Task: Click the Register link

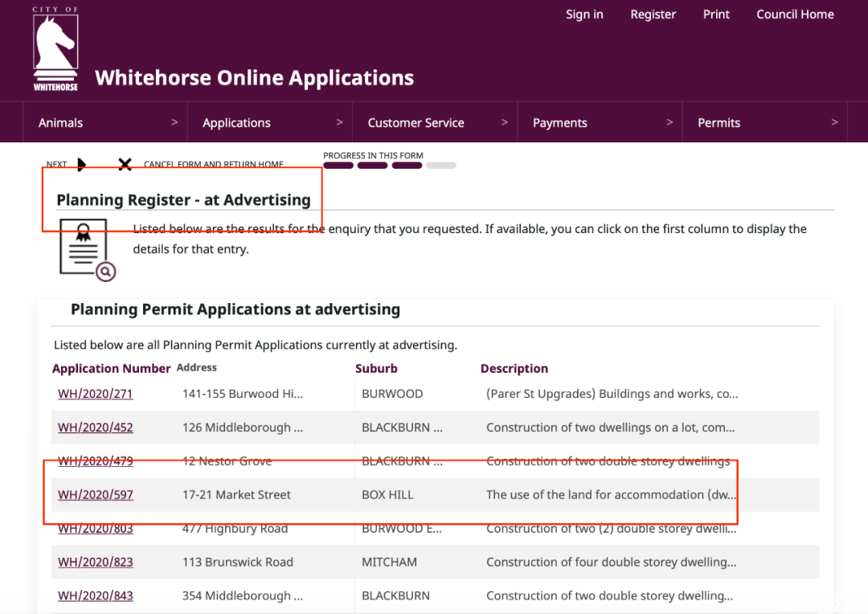Action: (653, 14)
